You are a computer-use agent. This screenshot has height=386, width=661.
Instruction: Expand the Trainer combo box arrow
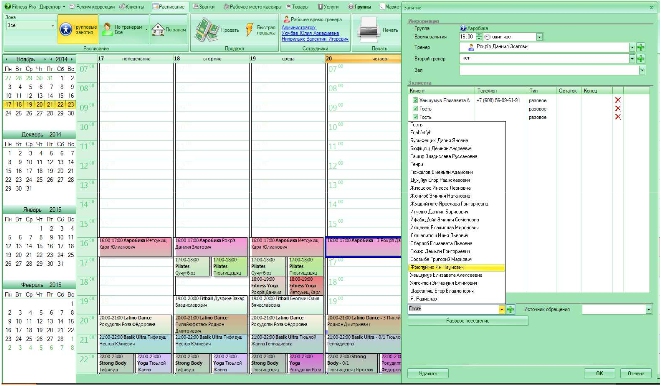pyautogui.click(x=632, y=48)
